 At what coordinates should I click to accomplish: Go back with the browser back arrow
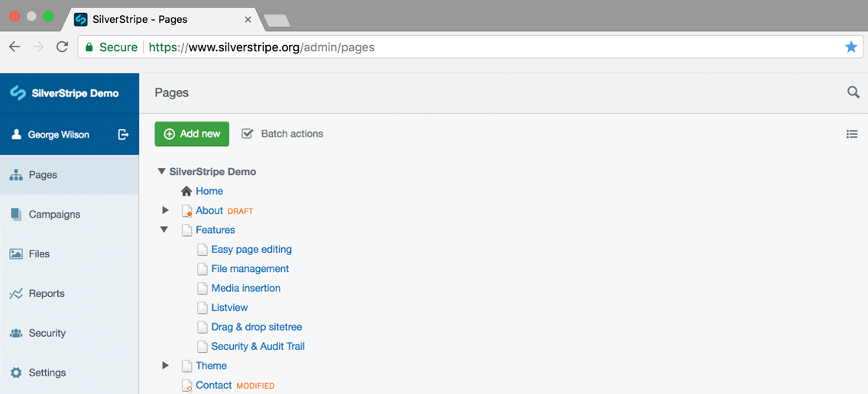click(15, 47)
